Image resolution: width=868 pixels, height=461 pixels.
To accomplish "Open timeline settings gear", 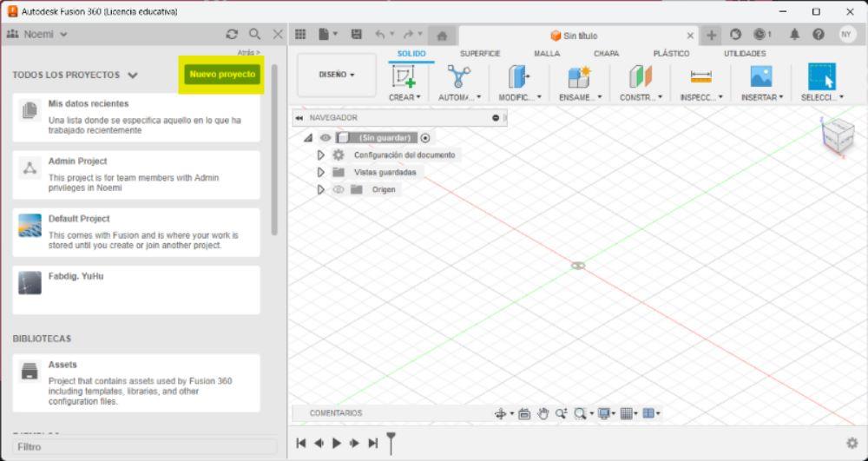I will pos(852,443).
